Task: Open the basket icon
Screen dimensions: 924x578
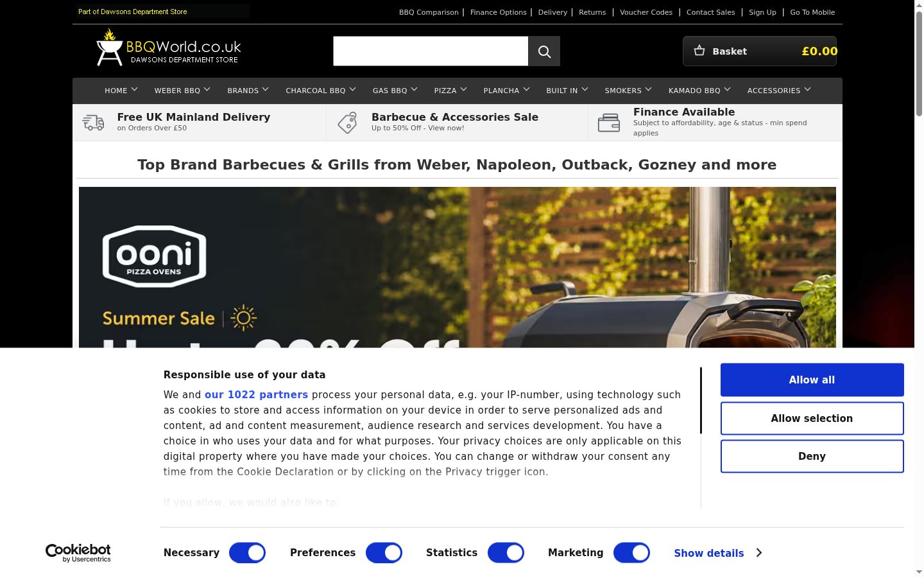Action: click(x=699, y=51)
